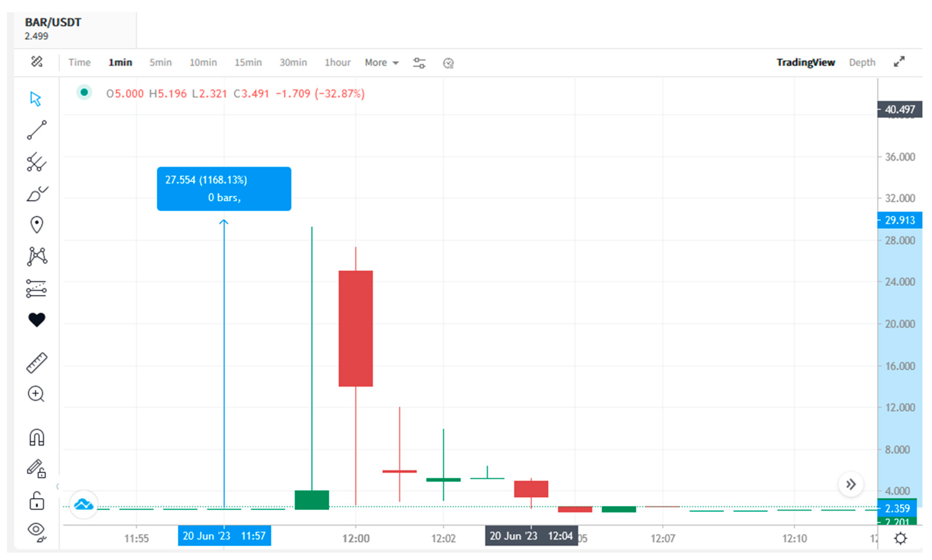
Task: Select the ruler measure tool
Action: click(37, 363)
